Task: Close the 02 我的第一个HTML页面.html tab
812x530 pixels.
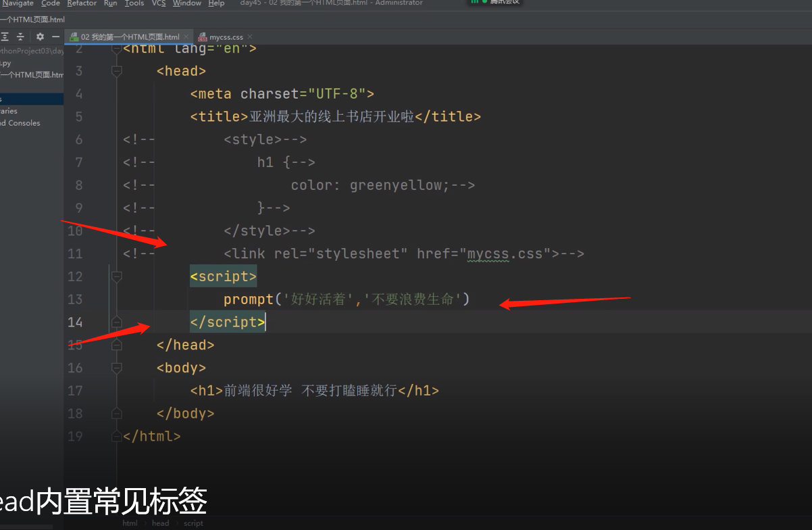Action: (186, 37)
